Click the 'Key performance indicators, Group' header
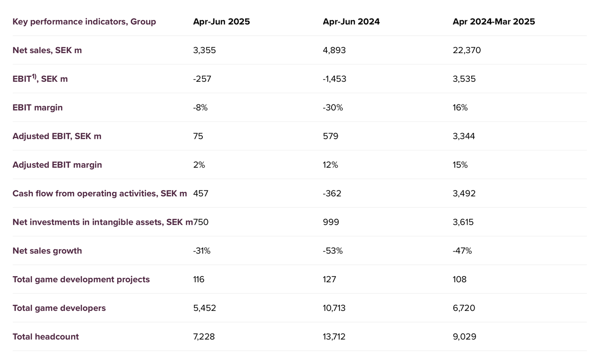Screen dimensions: 602x364 pyautogui.click(x=84, y=22)
